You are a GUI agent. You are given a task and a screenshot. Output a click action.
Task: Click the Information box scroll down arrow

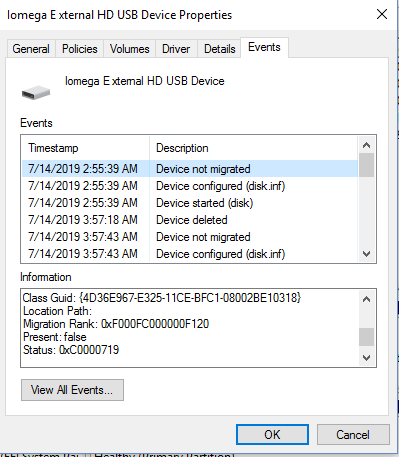pos(366,358)
